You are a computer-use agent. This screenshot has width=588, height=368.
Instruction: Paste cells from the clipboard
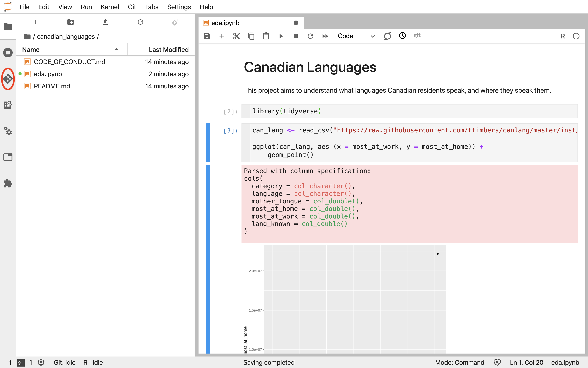(x=266, y=36)
